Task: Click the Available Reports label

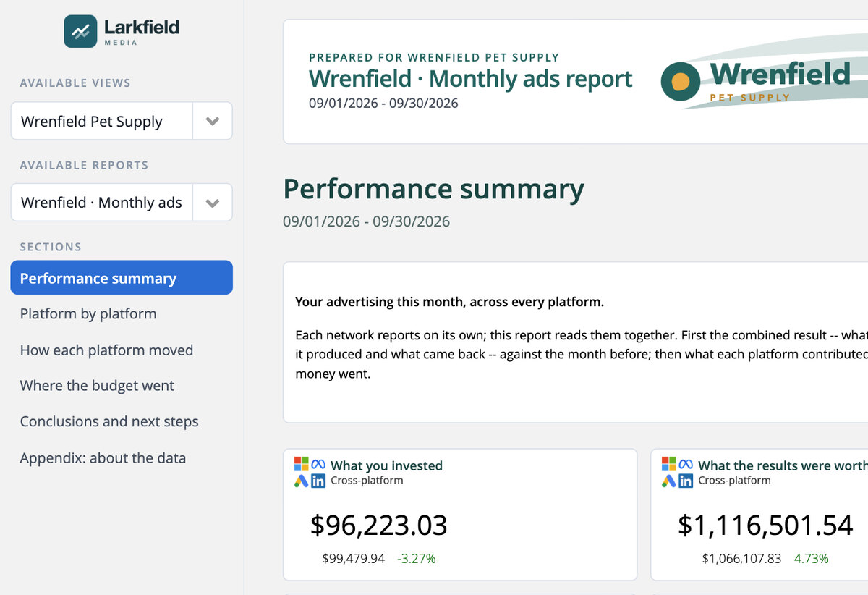Action: 84,165
